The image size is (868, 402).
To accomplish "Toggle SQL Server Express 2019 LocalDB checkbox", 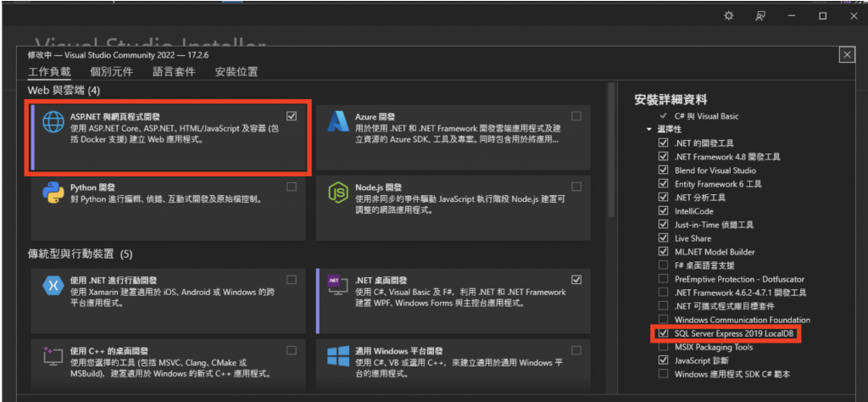I will click(663, 334).
